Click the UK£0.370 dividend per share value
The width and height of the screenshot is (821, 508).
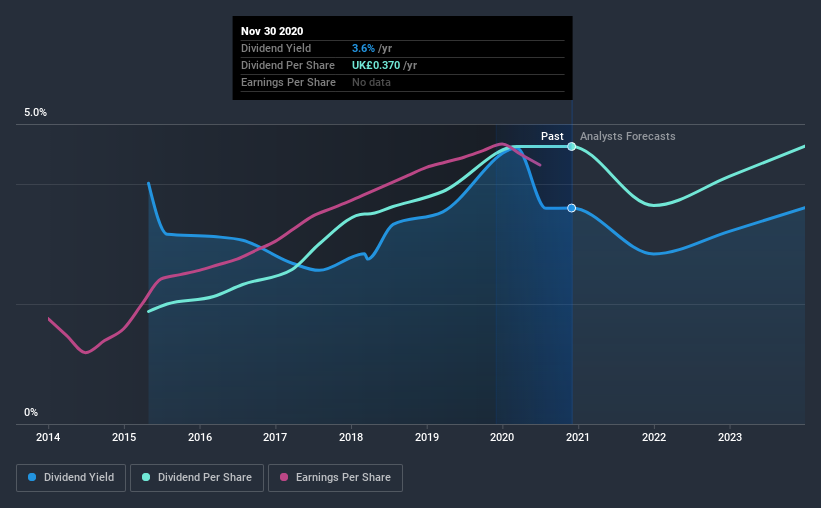376,65
